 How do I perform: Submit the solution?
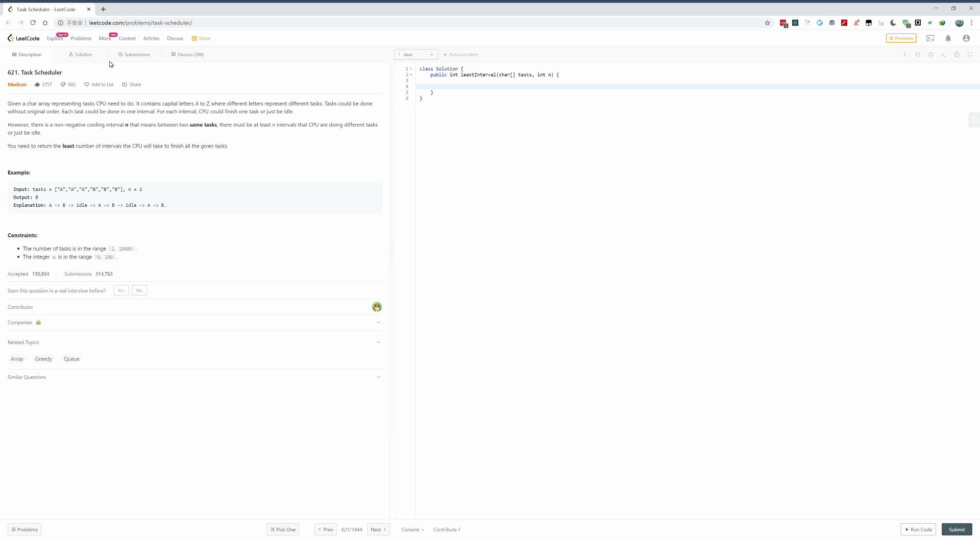pos(957,529)
